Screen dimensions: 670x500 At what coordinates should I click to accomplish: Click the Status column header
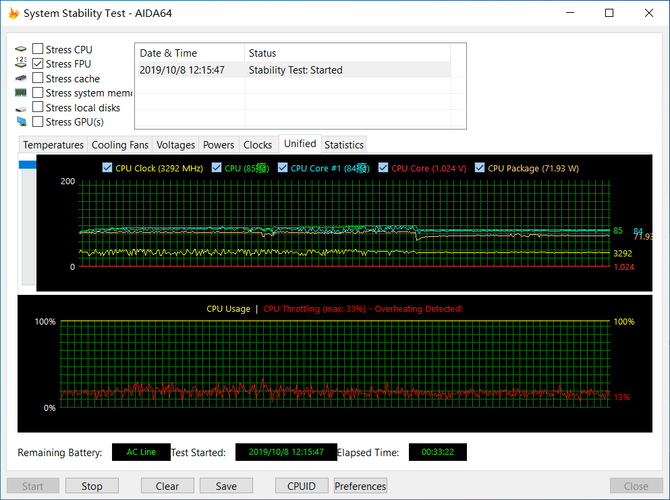(347, 53)
